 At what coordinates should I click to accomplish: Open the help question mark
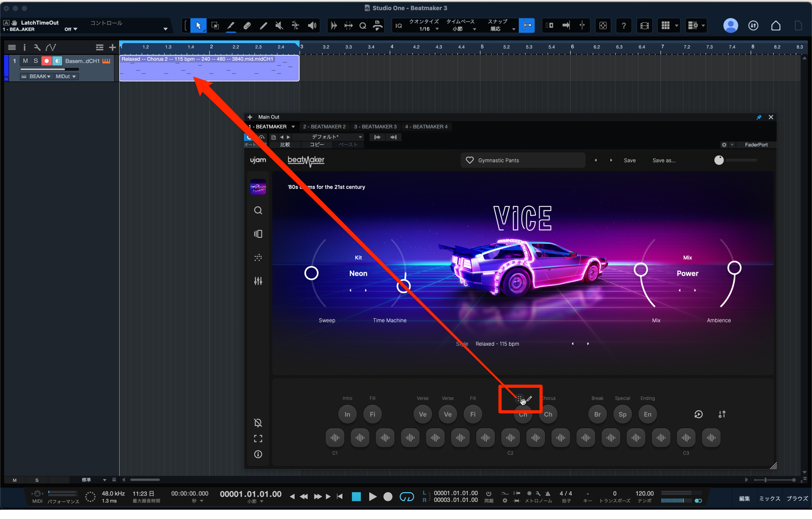(624, 26)
